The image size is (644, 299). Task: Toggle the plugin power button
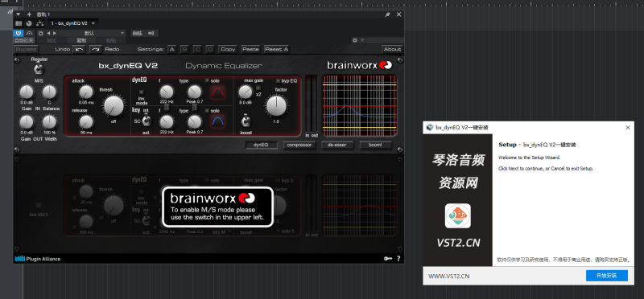point(19,33)
